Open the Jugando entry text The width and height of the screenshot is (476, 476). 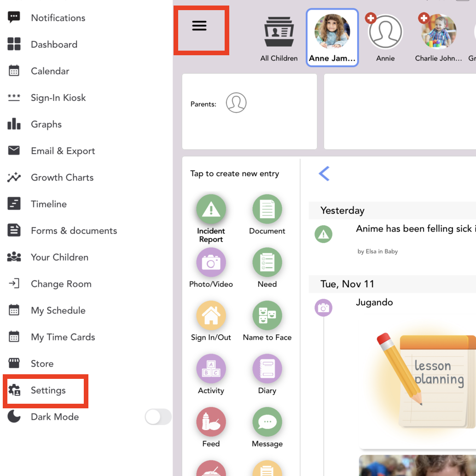(x=374, y=302)
